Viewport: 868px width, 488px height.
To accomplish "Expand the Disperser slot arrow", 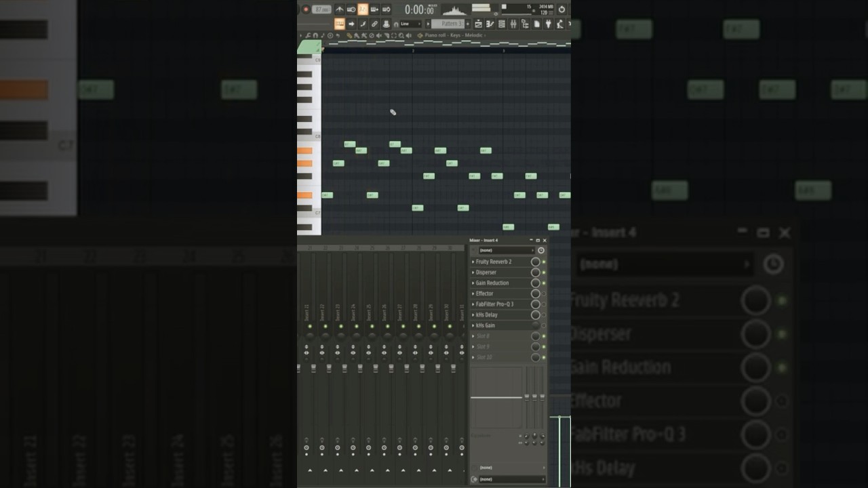I will click(x=473, y=272).
